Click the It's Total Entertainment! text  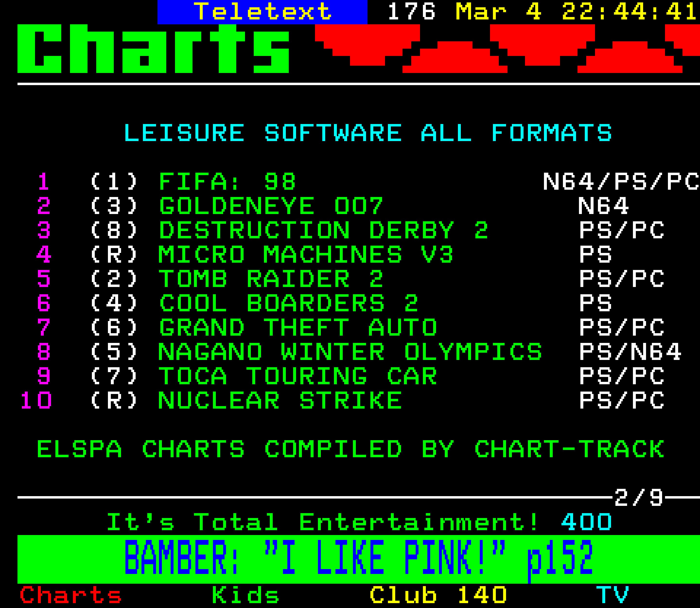coord(323,522)
